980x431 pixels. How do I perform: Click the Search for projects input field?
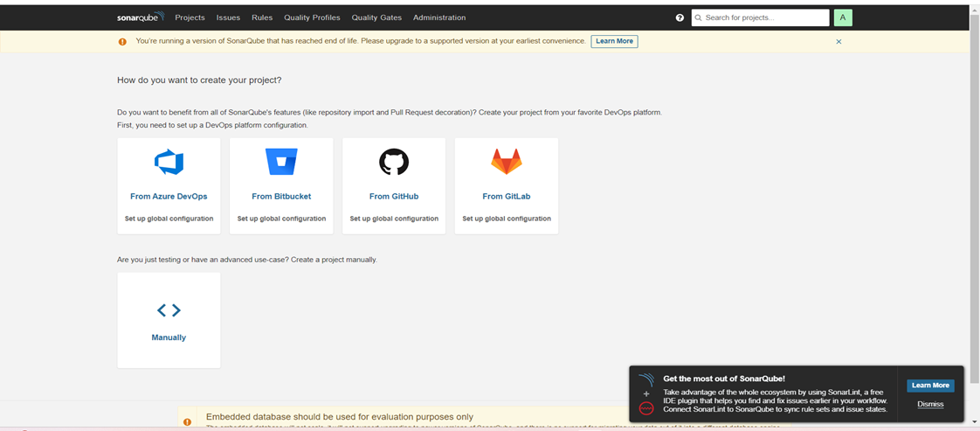click(760, 17)
